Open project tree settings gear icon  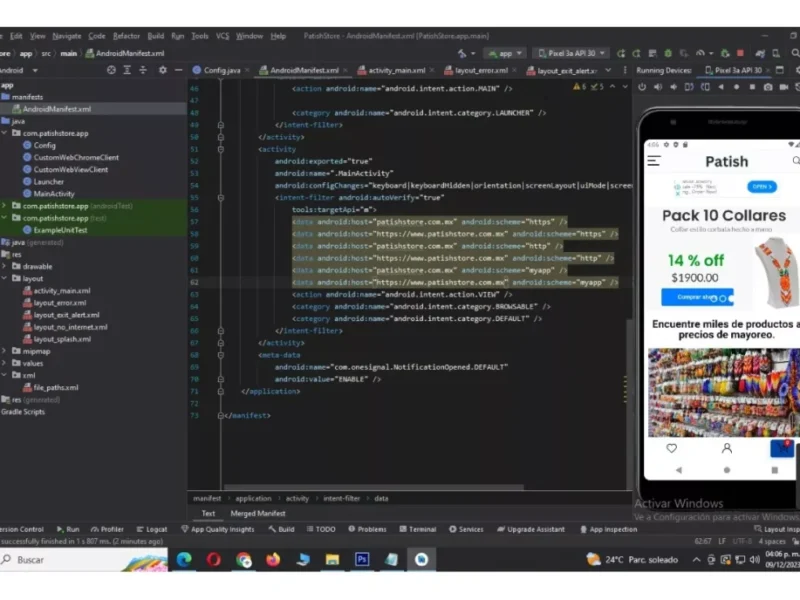pos(163,71)
